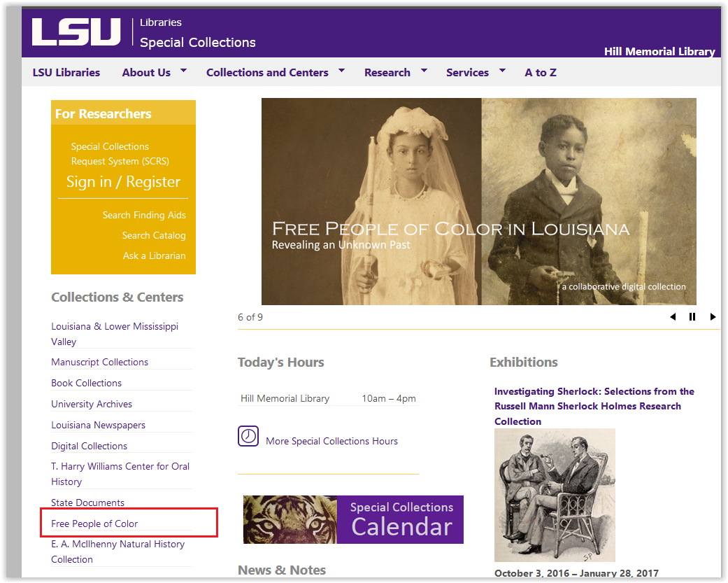Open the About Us menu
728x583 pixels.
(146, 73)
